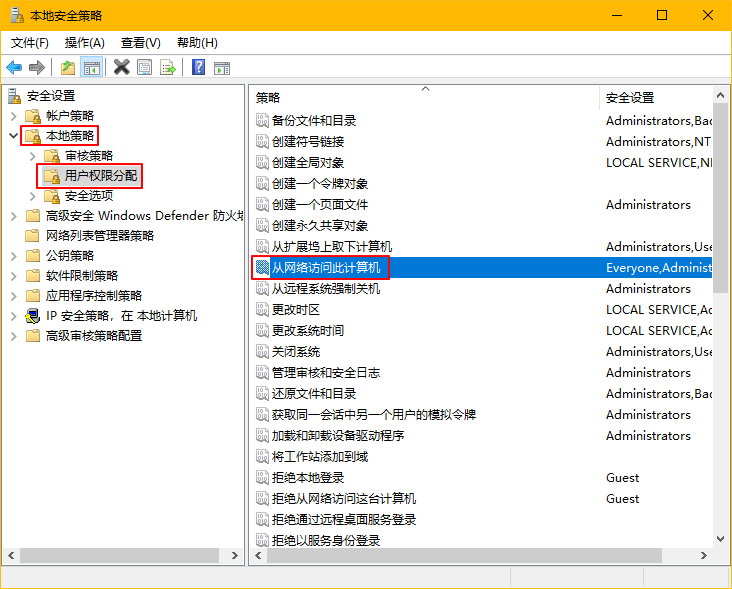Image resolution: width=732 pixels, height=589 pixels.
Task: Expand the 应用程序控制策略 tree node
Action: point(14,296)
